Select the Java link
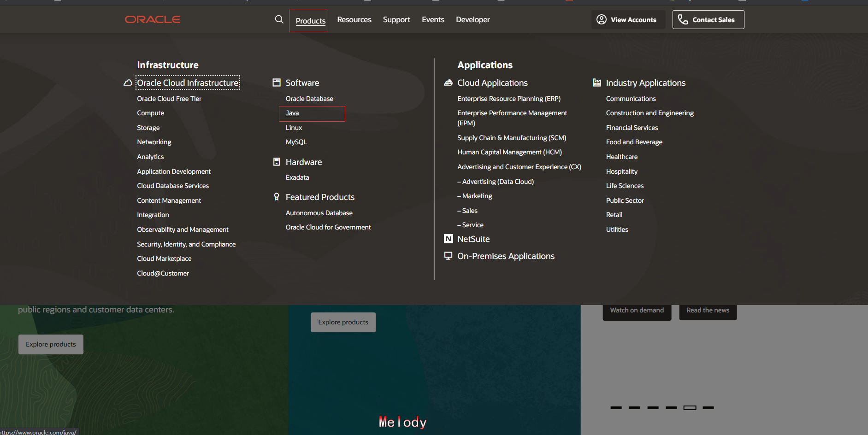Viewport: 868px width, 435px height. (292, 113)
